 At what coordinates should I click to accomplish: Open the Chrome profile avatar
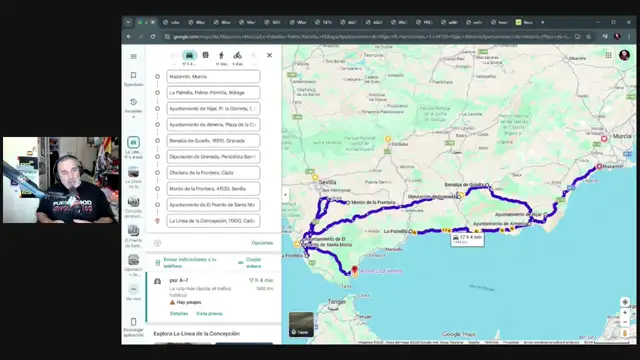coord(617,36)
